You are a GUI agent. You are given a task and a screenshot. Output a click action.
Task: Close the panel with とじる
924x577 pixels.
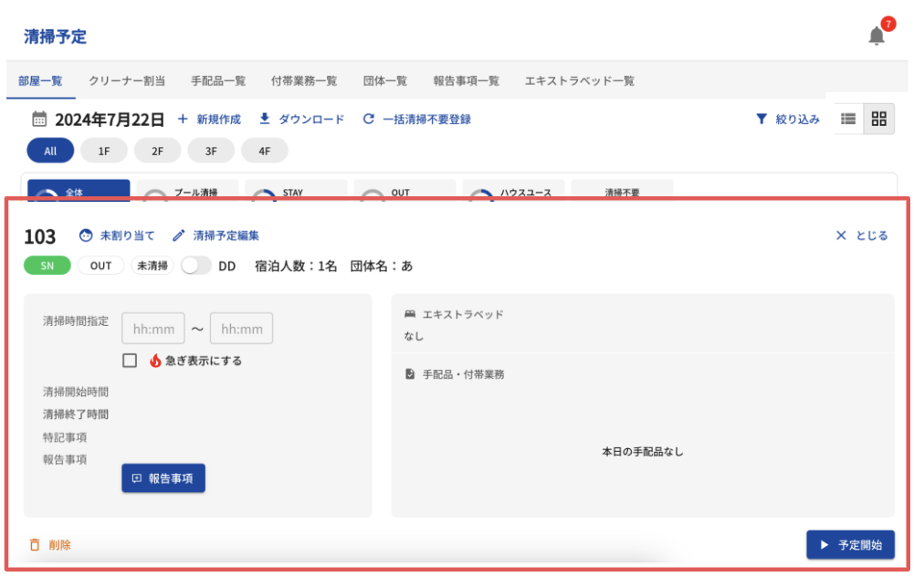pos(862,236)
